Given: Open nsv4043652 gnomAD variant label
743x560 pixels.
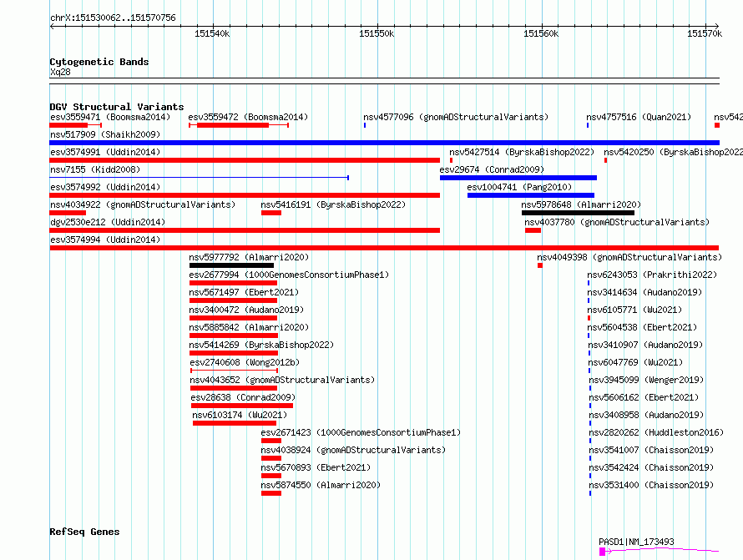Looking at the screenshot, I should coord(282,380).
